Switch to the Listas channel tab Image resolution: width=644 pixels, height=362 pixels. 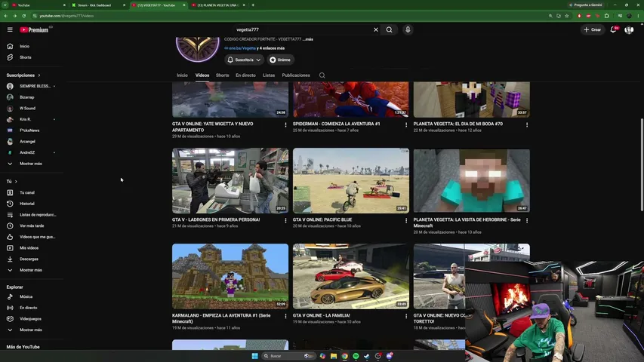click(x=269, y=75)
